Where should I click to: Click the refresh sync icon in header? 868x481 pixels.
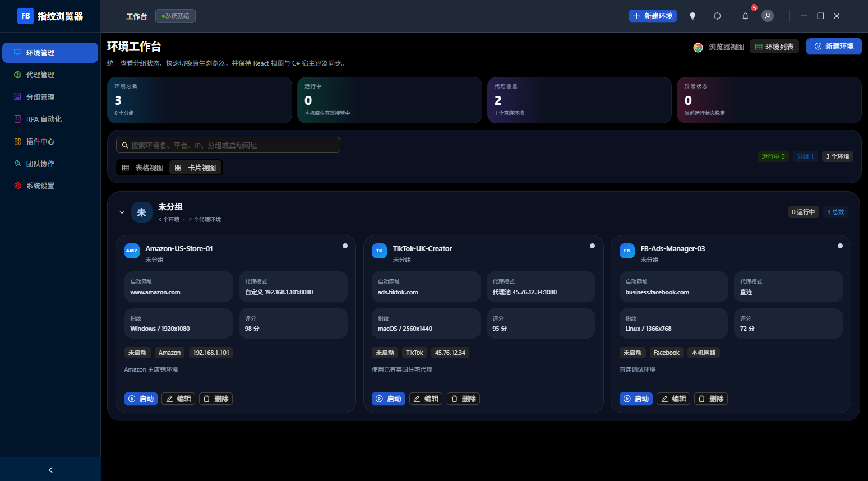(717, 16)
